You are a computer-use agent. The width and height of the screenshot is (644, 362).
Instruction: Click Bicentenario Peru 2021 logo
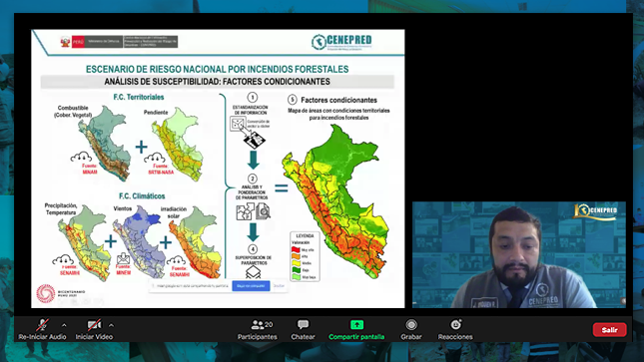pos(60,293)
